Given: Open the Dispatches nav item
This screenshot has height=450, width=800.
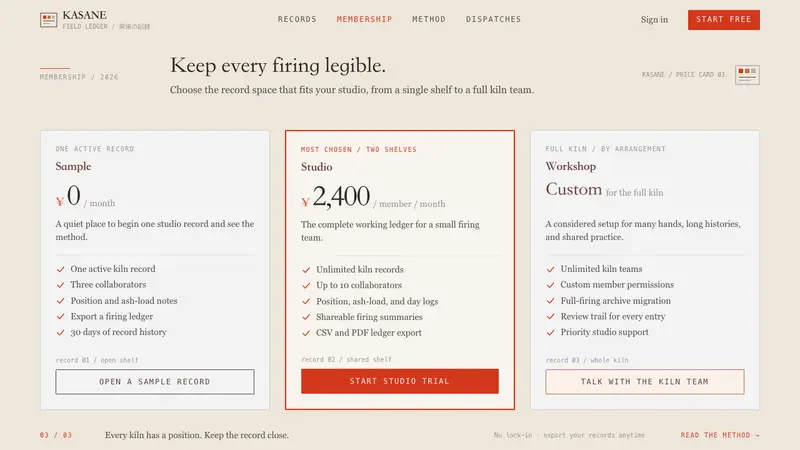Looking at the screenshot, I should 493,19.
